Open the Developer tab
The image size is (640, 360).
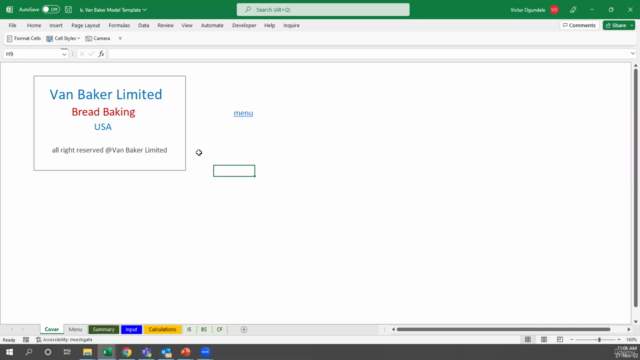(244, 25)
